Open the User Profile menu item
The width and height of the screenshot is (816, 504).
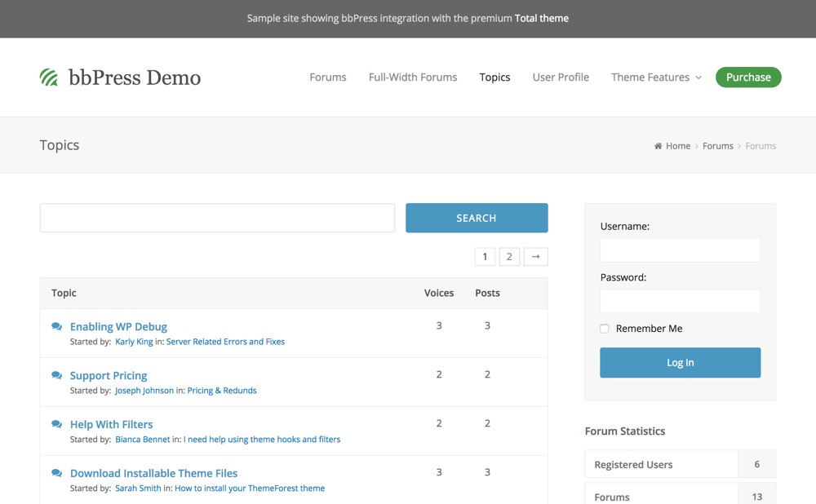tap(561, 77)
